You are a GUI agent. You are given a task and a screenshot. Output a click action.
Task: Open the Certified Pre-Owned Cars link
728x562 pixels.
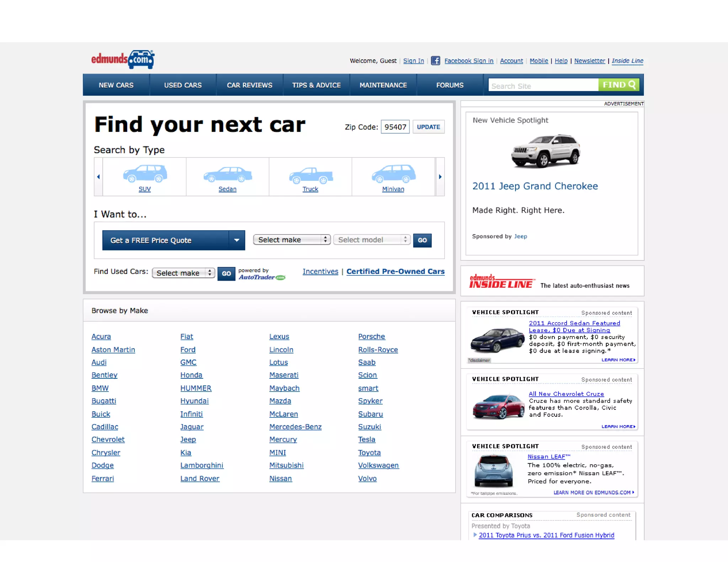(395, 271)
